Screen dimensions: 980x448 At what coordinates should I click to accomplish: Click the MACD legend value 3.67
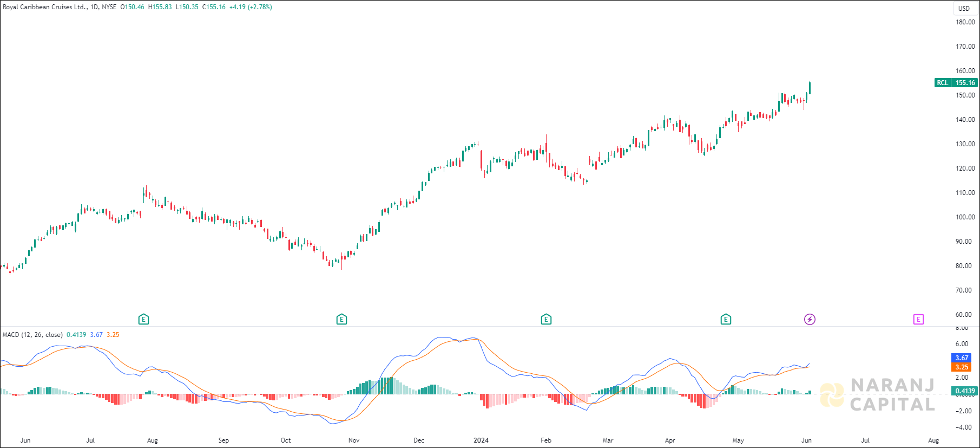pyautogui.click(x=96, y=335)
